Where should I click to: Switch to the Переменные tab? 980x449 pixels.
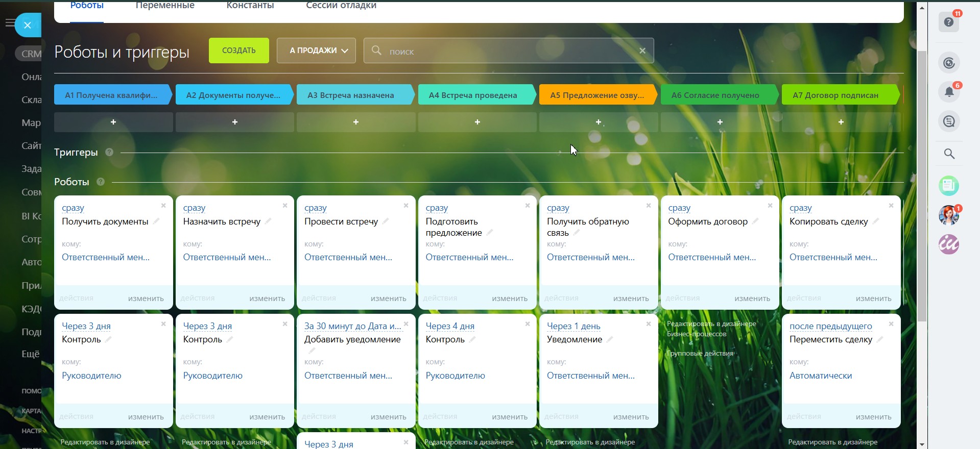pos(165,5)
